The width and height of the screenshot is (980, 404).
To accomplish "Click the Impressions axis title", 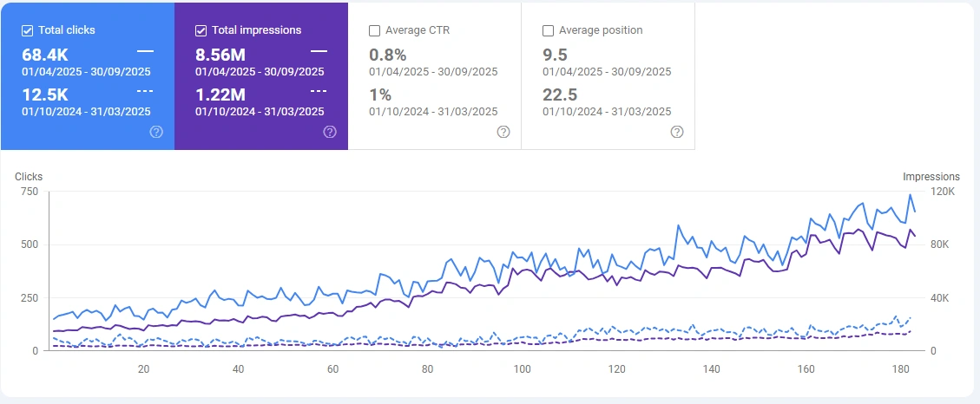I will 931,177.
